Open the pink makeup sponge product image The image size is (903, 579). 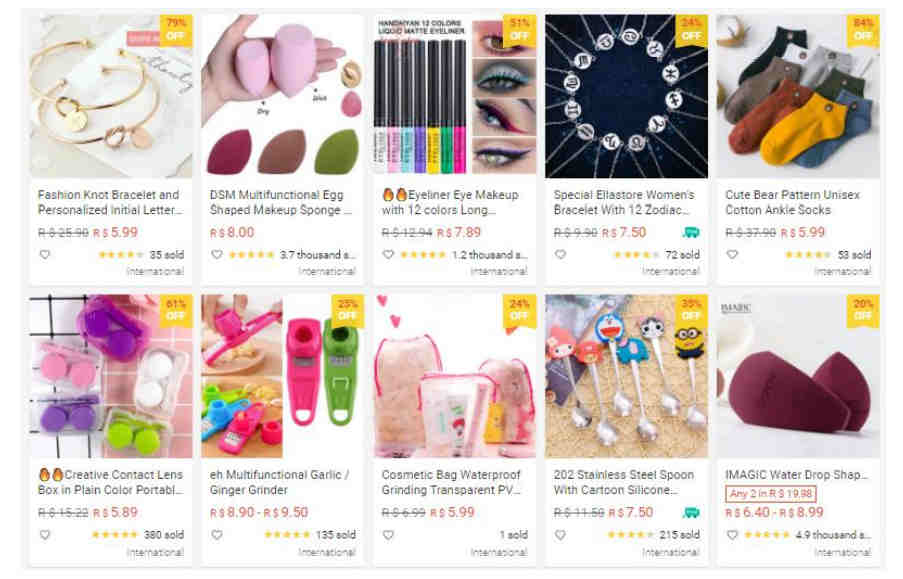tap(282, 96)
